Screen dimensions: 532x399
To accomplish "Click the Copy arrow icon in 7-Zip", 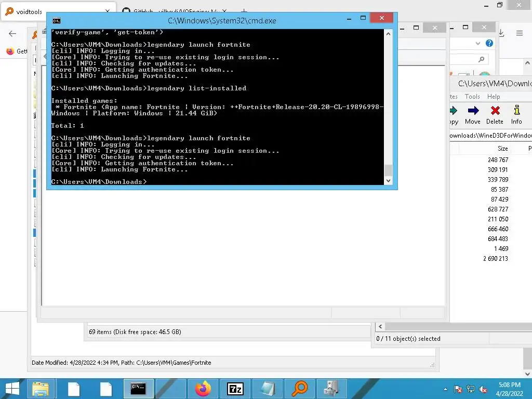I will (x=453, y=111).
